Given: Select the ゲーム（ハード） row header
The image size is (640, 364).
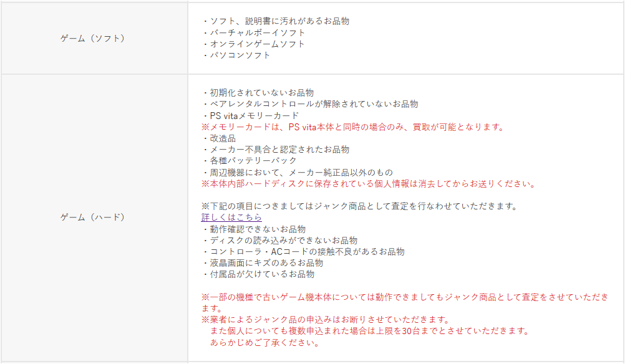Looking at the screenshot, I should point(94,218).
